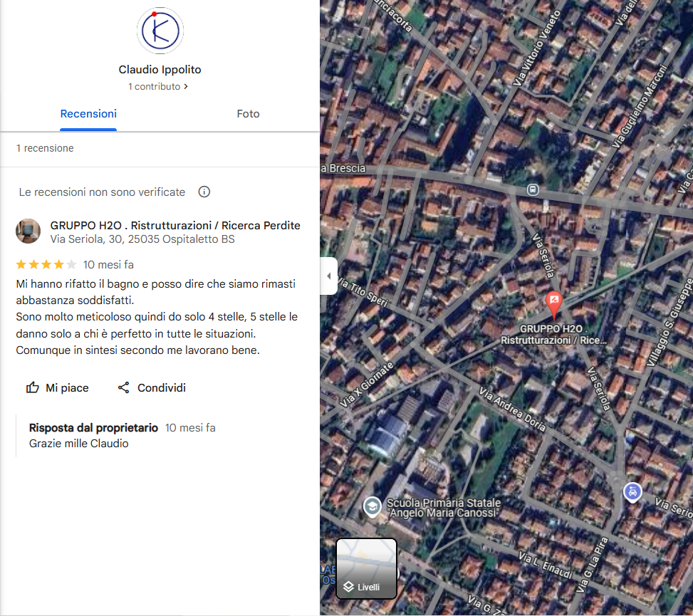Click Claudio Ippolito's profile avatar
Screen dimensions: 693x616
[160, 31]
